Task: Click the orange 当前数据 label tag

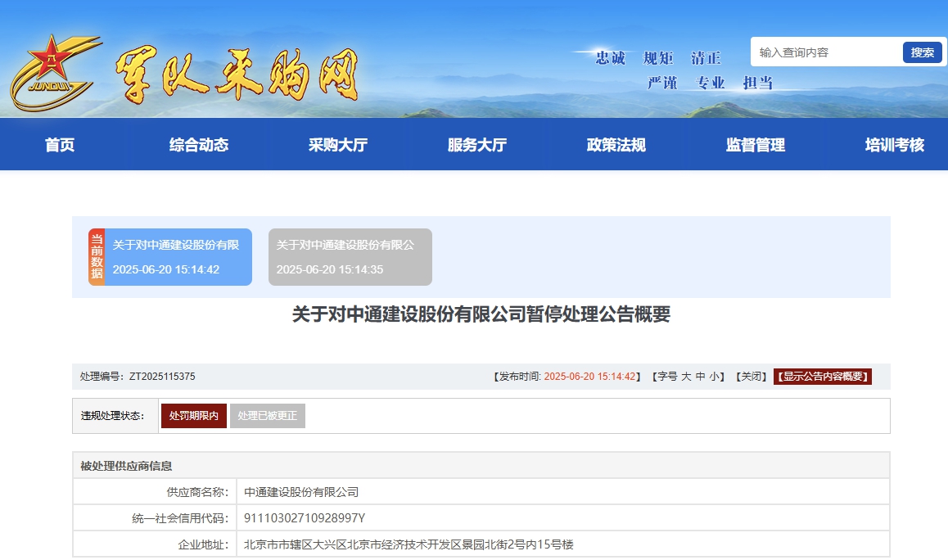Action: tap(97, 257)
